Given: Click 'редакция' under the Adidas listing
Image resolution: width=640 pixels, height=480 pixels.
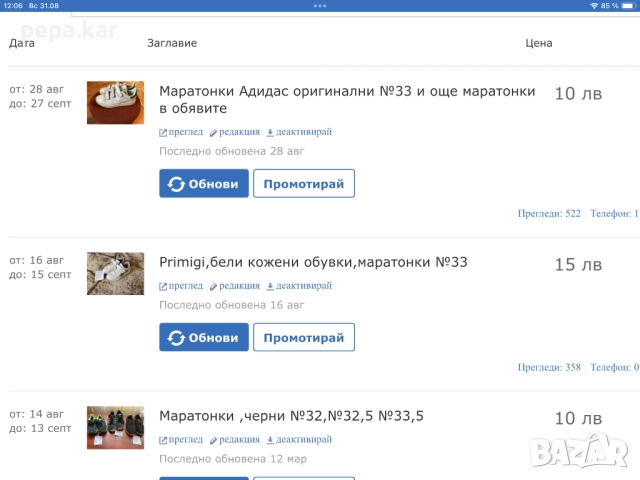Looking at the screenshot, I should pyautogui.click(x=239, y=132).
